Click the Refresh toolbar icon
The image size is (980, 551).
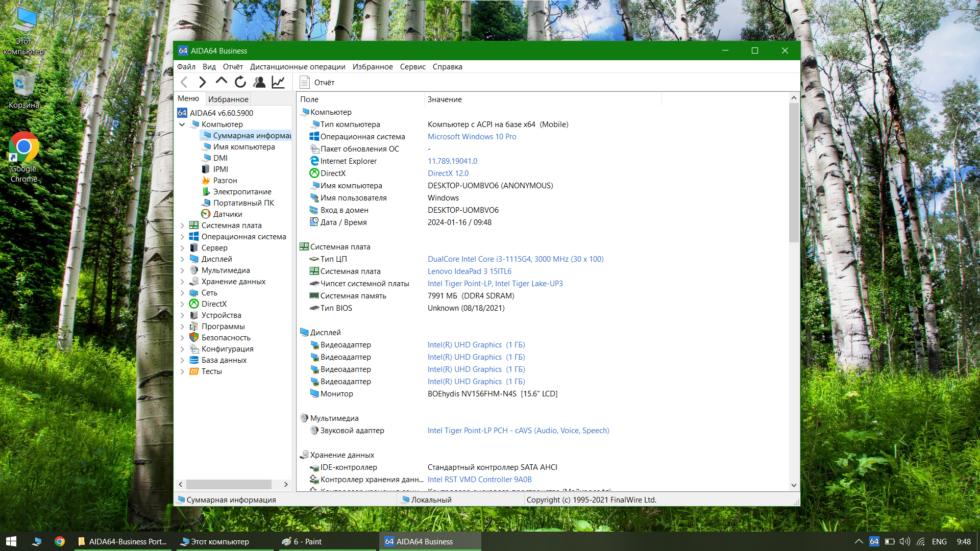(x=240, y=82)
